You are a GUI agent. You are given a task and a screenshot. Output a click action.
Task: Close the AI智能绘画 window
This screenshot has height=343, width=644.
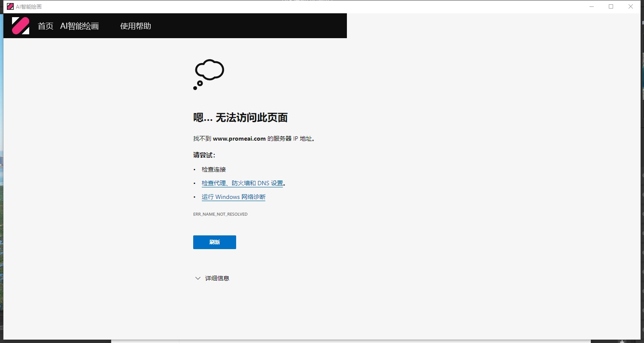coord(631,6)
